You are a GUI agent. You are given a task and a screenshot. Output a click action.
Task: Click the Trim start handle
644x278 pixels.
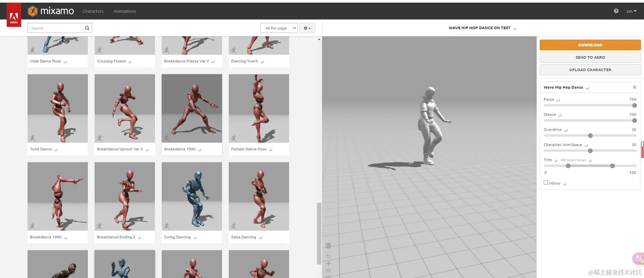[x=568, y=166]
